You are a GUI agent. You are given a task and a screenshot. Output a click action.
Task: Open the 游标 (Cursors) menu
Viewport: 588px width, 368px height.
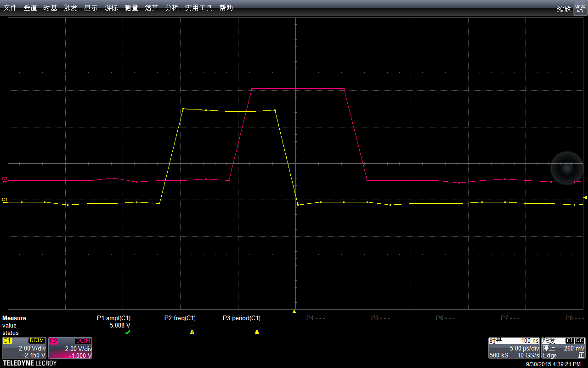click(111, 8)
